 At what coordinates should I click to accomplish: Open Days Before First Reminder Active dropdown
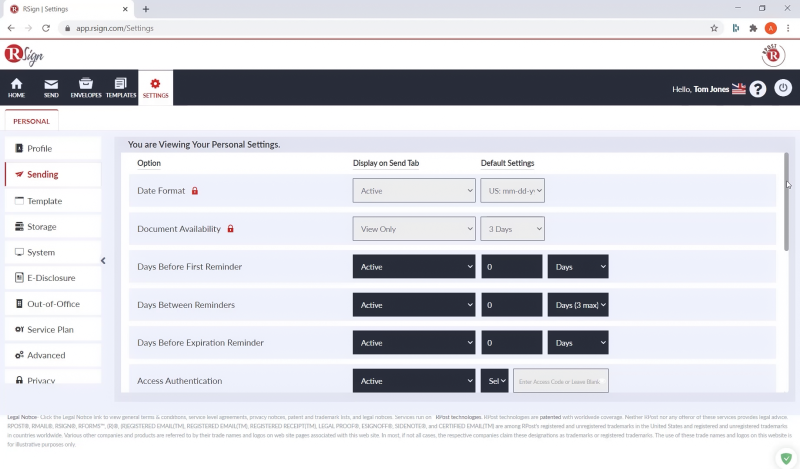414,266
